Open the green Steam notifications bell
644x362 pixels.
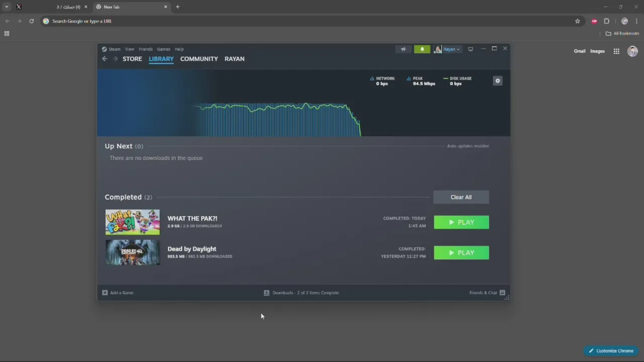pyautogui.click(x=422, y=49)
